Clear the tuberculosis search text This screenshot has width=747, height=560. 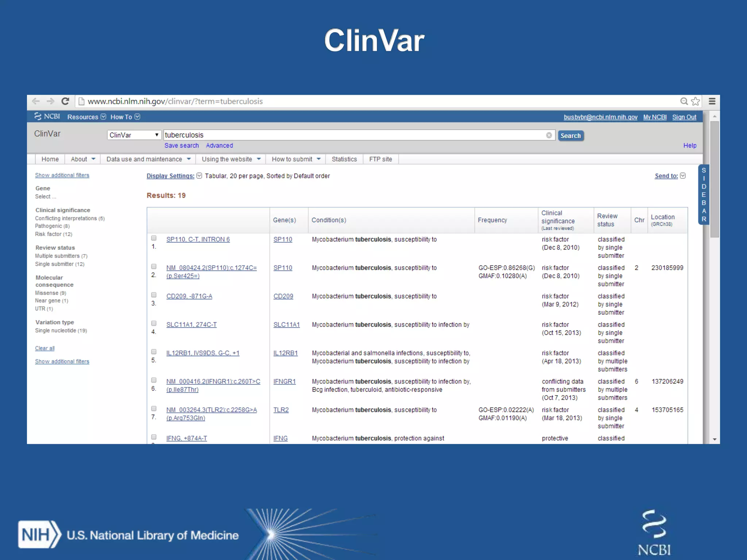coord(549,135)
